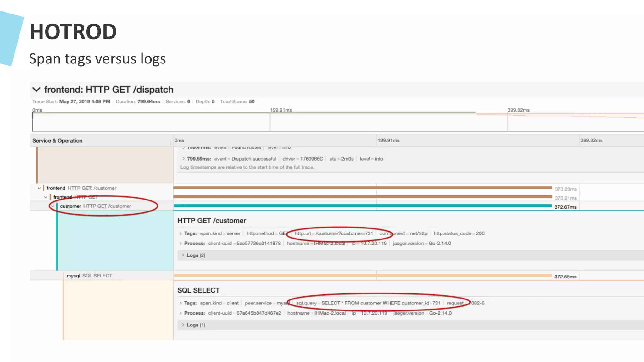The height and width of the screenshot is (362, 644).
Task: Click the orange 372.55ms mysql span bar
Action: 363,276
